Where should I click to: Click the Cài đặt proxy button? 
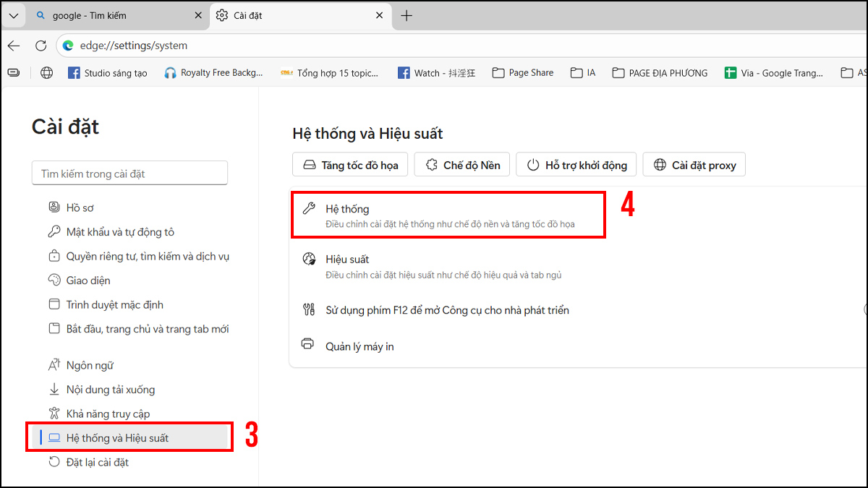tap(694, 164)
